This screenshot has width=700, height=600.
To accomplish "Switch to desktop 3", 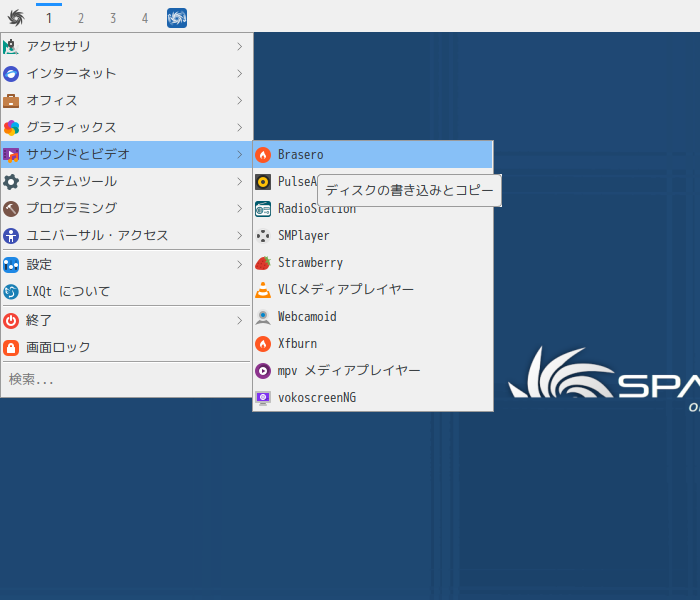I will [113, 18].
